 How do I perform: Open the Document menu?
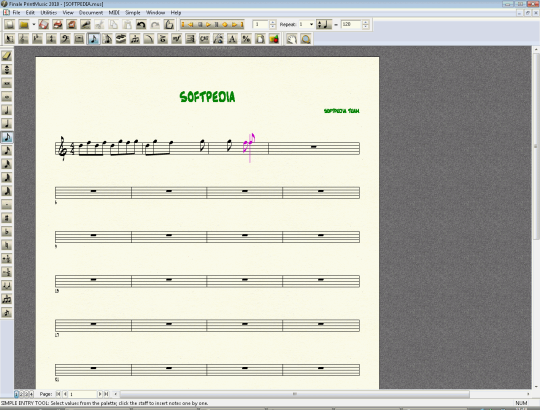pos(91,13)
